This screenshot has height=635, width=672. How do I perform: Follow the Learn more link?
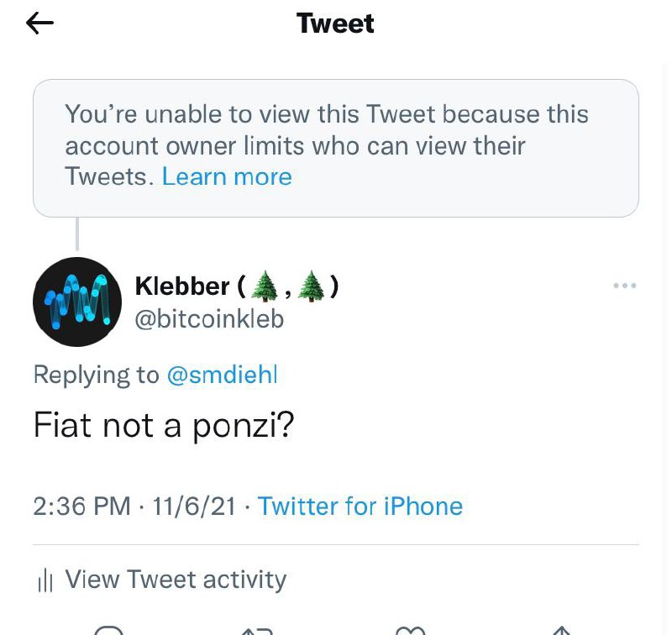[x=227, y=176]
